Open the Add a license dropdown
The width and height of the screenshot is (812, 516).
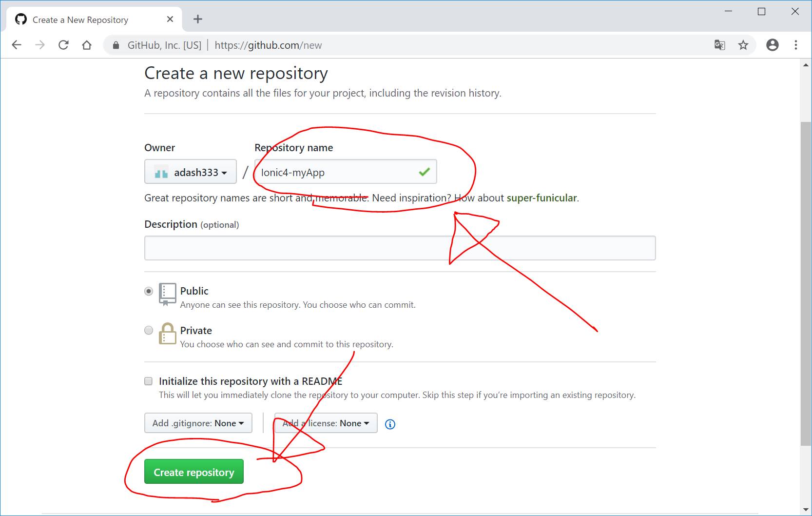pos(326,423)
